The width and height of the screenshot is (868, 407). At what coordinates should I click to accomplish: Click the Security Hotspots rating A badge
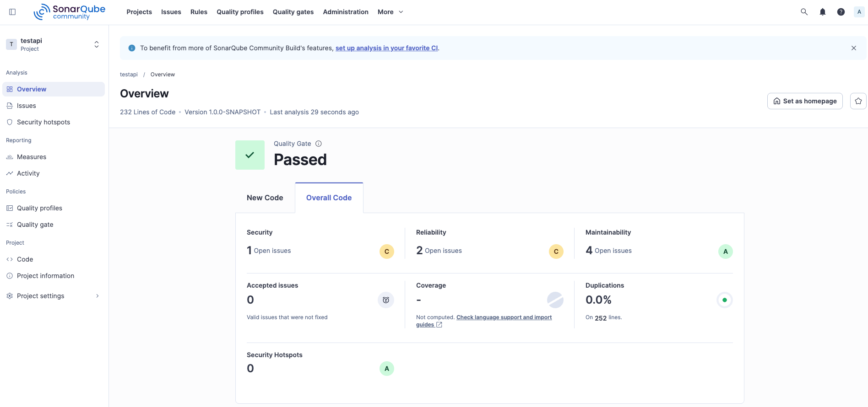(387, 369)
